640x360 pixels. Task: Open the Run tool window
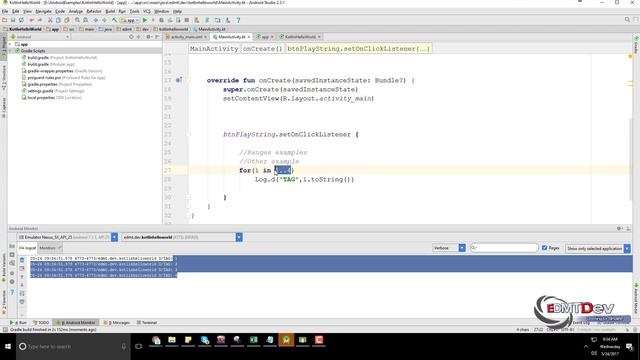pyautogui.click(x=18, y=322)
